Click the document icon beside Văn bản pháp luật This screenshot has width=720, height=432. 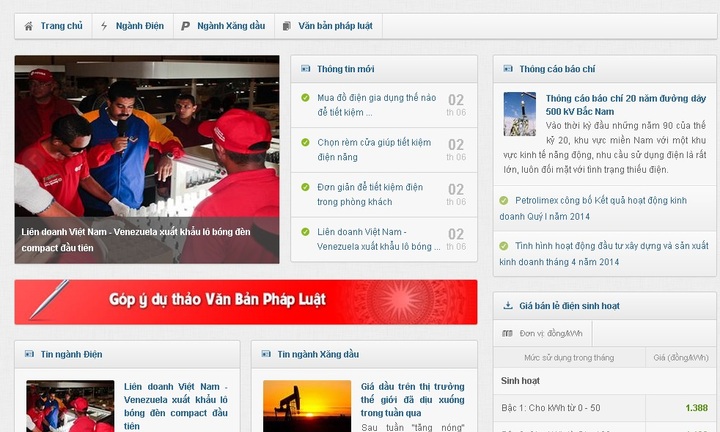(287, 26)
